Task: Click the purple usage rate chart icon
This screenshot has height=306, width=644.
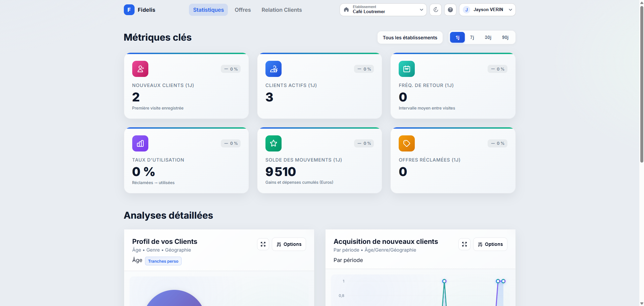Action: (140, 143)
